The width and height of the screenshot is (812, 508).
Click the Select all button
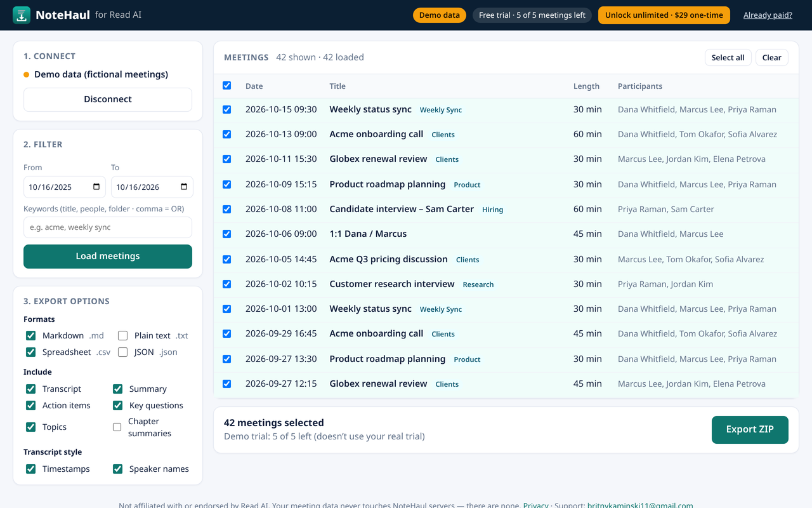point(728,57)
